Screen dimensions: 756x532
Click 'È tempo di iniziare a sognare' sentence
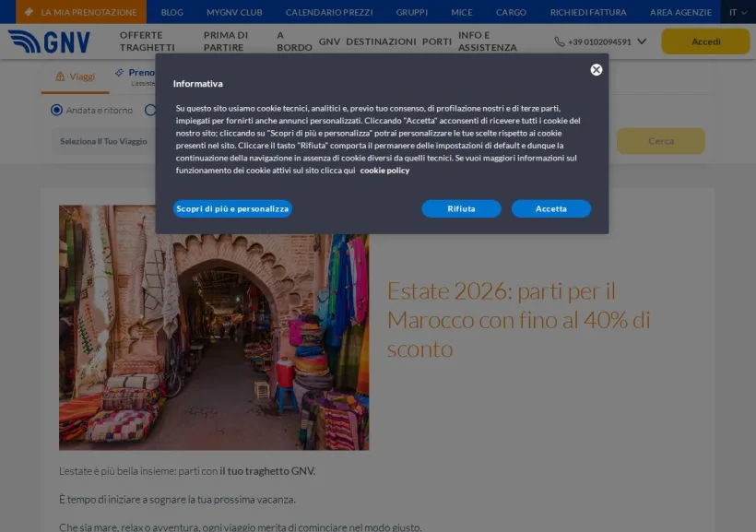click(177, 499)
